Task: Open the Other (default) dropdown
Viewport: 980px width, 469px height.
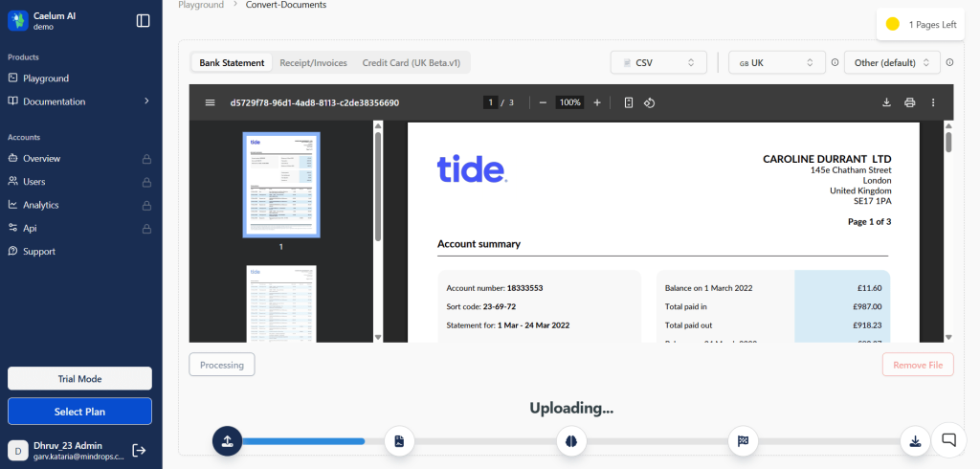Action: point(892,62)
